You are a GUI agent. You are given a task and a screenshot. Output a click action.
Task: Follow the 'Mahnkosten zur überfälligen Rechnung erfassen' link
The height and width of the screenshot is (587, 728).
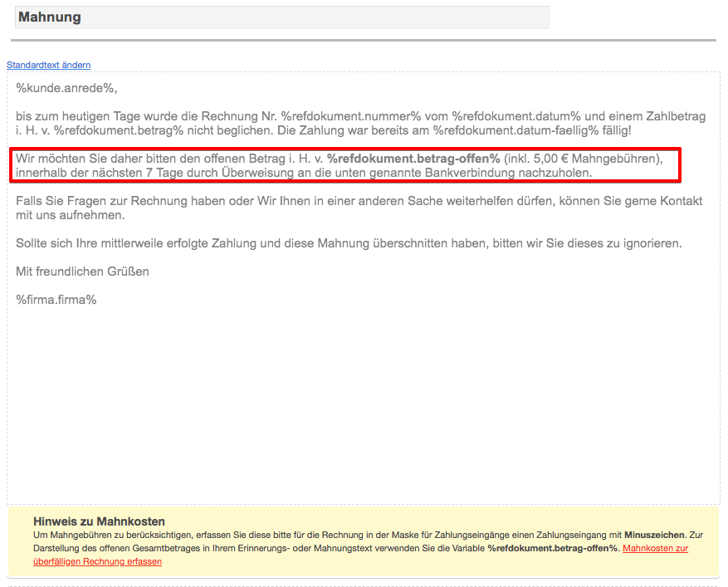coord(655,549)
